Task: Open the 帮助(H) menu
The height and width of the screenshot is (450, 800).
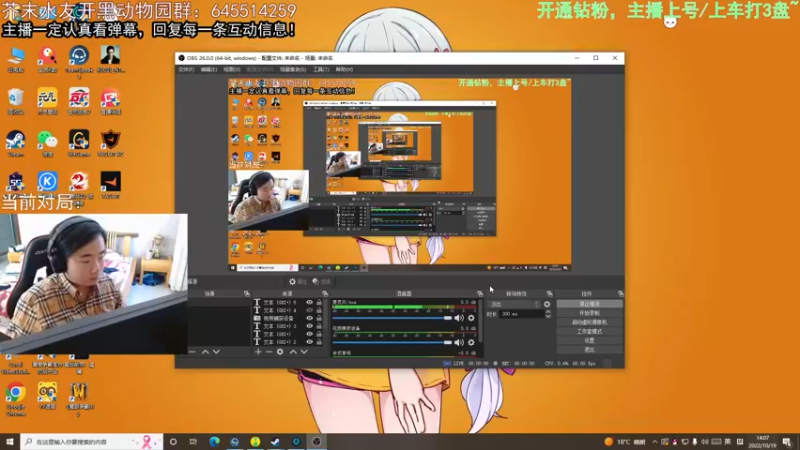Action: tap(344, 69)
